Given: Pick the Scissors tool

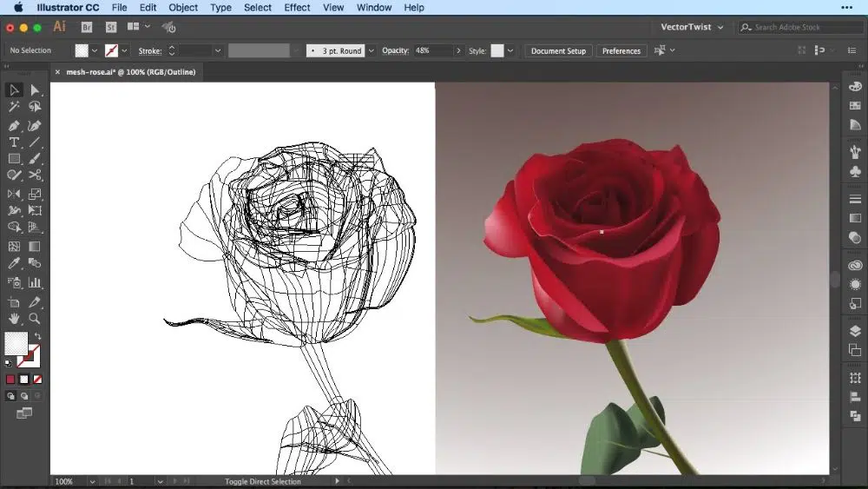Looking at the screenshot, I should pos(35,175).
